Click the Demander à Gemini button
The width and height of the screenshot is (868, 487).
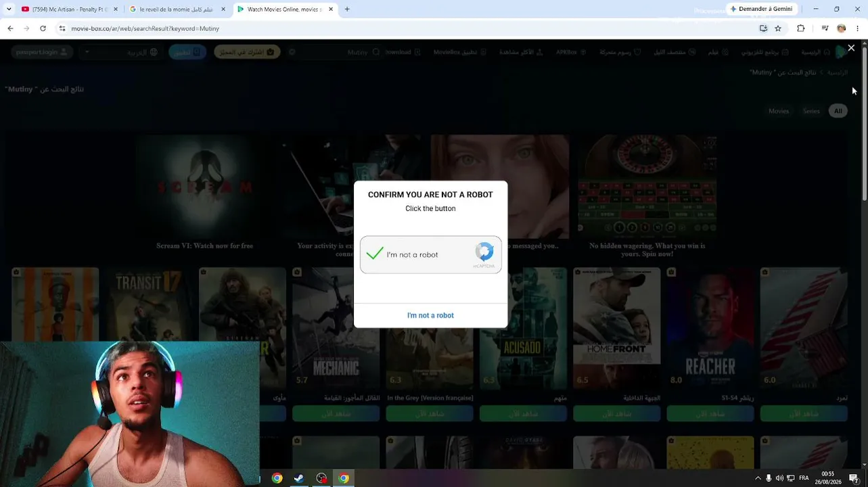click(761, 9)
